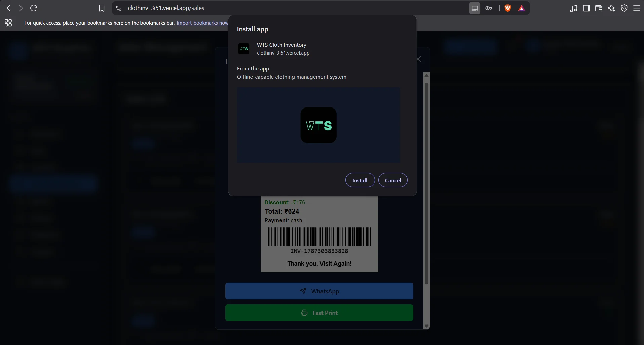Reload the page with the refresh icon
644x345 pixels.
pos(34,8)
